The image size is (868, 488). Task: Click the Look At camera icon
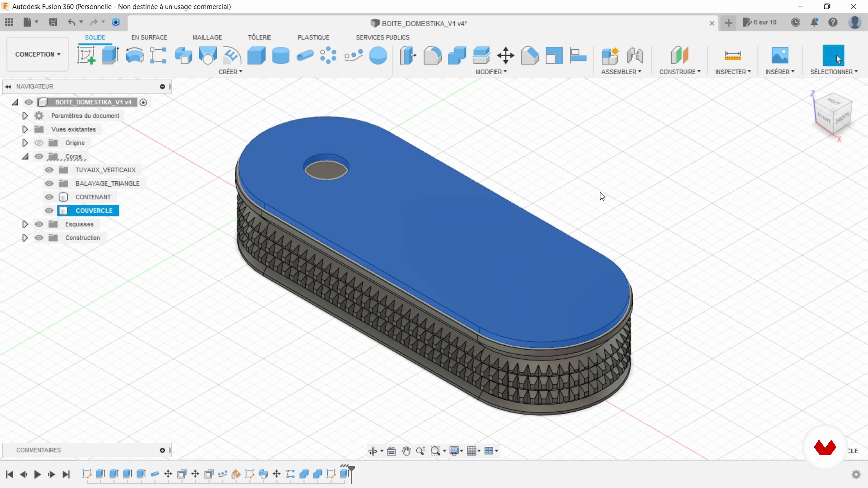pyautogui.click(x=391, y=451)
